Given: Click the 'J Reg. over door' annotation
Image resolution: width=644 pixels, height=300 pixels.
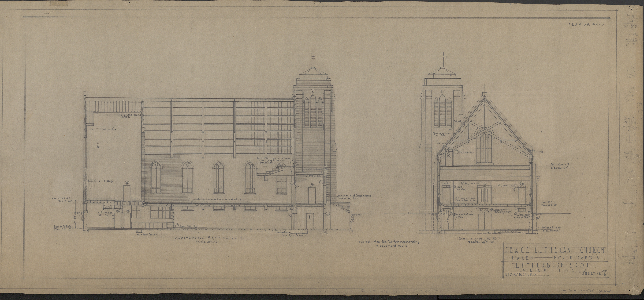Looking at the screenshot, I should (471, 183).
